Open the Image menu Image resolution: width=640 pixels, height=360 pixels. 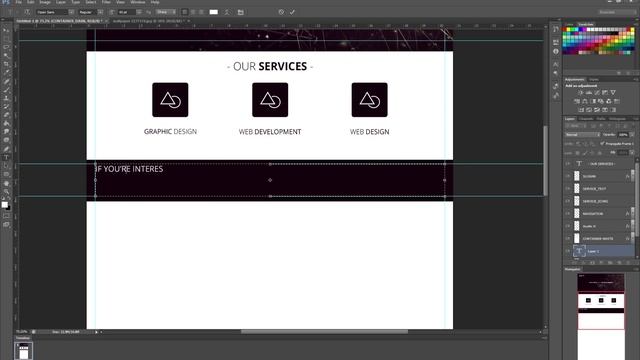coord(45,2)
